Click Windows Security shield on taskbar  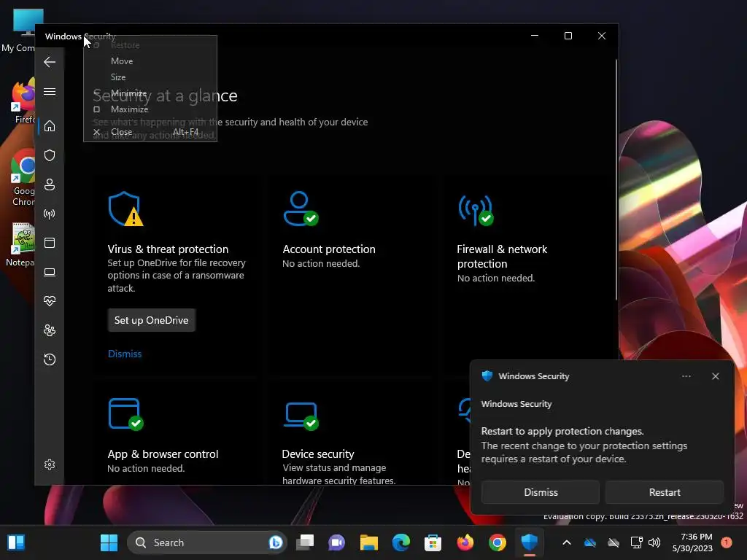click(530, 542)
